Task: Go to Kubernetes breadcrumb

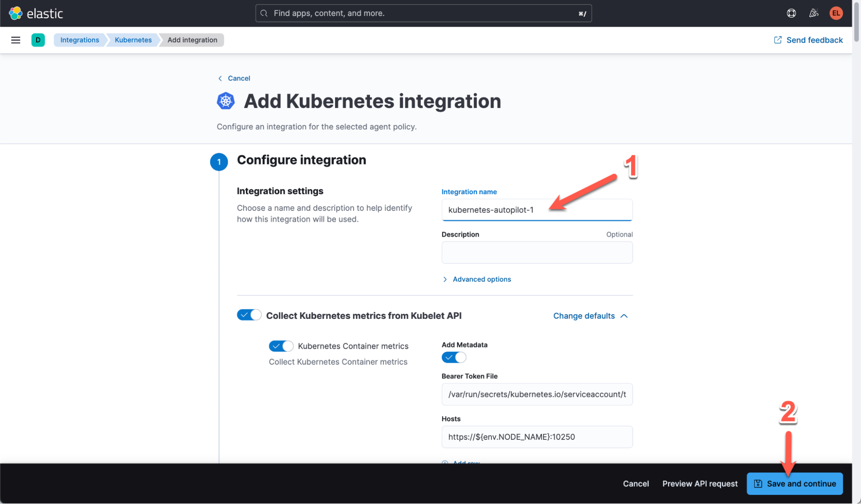Action: [133, 40]
